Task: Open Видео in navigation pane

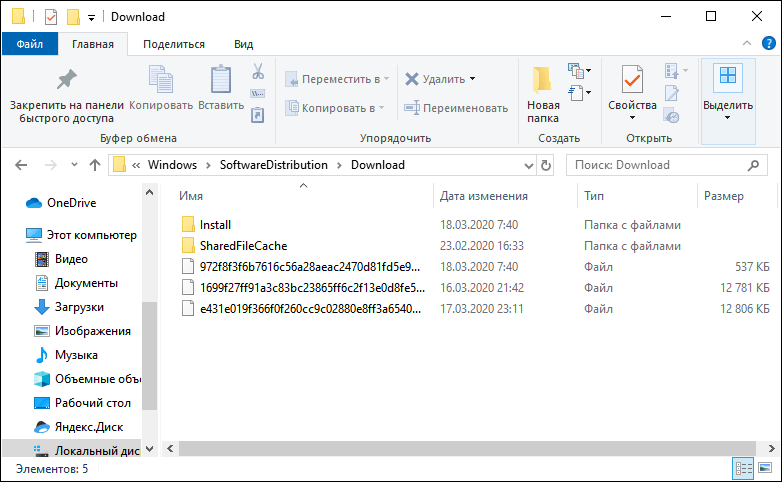Action: [x=71, y=258]
